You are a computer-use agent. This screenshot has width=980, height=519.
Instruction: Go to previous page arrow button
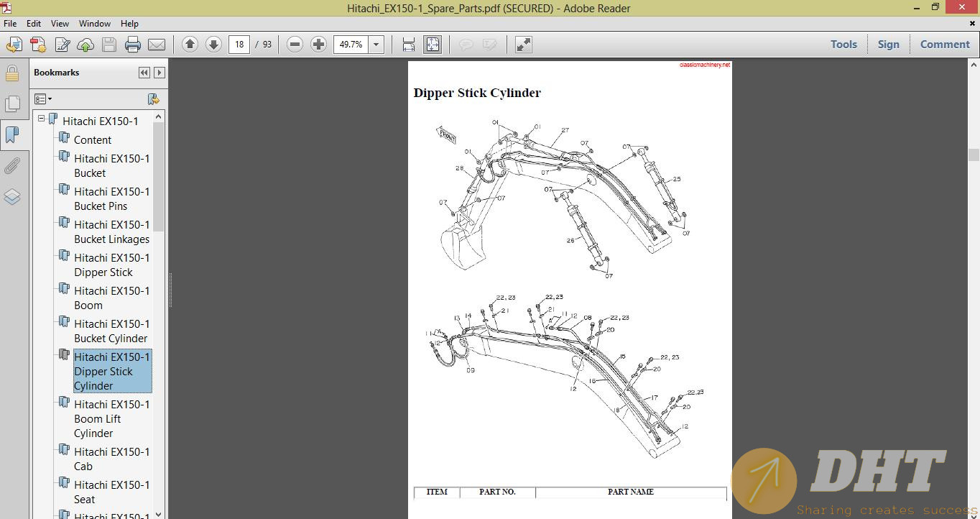tap(190, 45)
